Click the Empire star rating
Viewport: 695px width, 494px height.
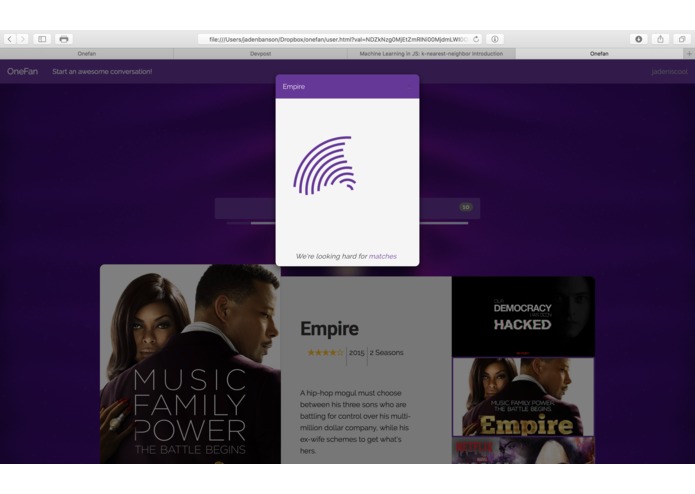325,353
